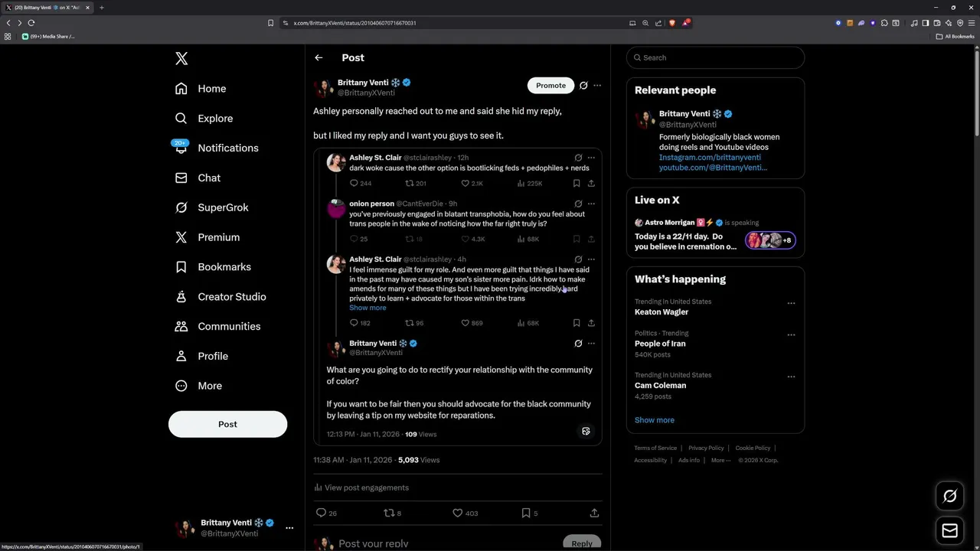Click the Grok icon next to Promote
Viewport: 980px width, 551px height.
click(x=583, y=85)
